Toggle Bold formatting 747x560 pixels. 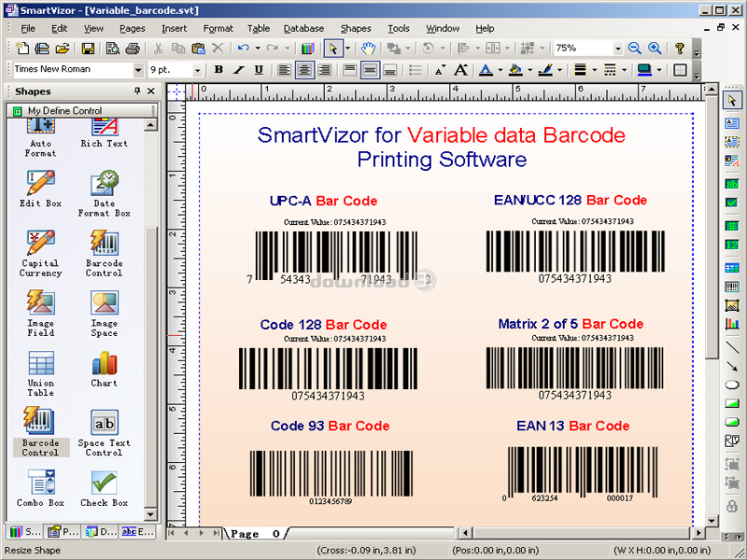218,70
